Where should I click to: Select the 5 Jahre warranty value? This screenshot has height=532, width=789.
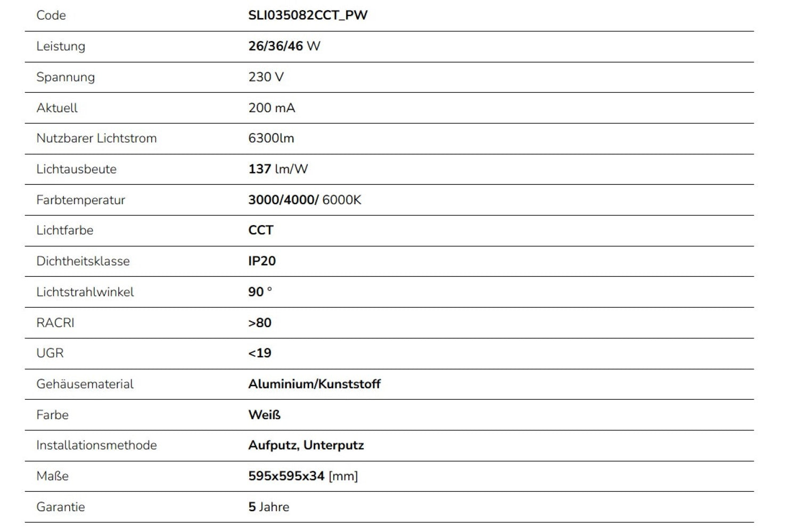pyautogui.click(x=268, y=507)
